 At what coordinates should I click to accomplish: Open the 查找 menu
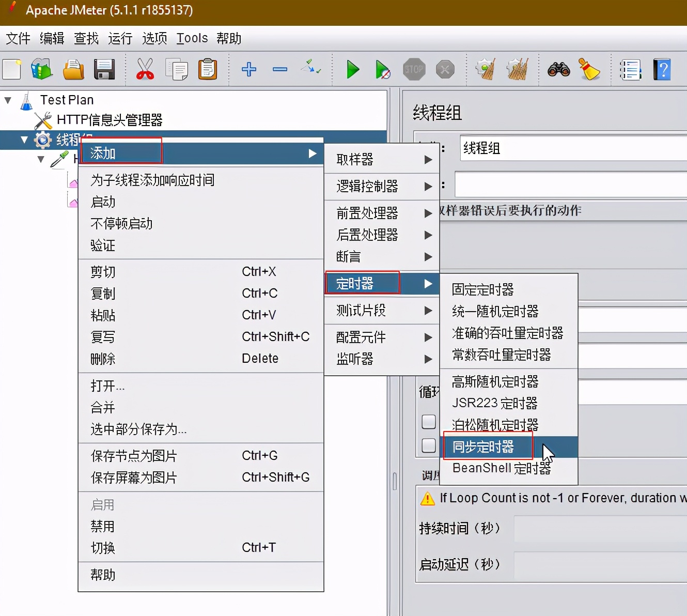click(x=86, y=38)
